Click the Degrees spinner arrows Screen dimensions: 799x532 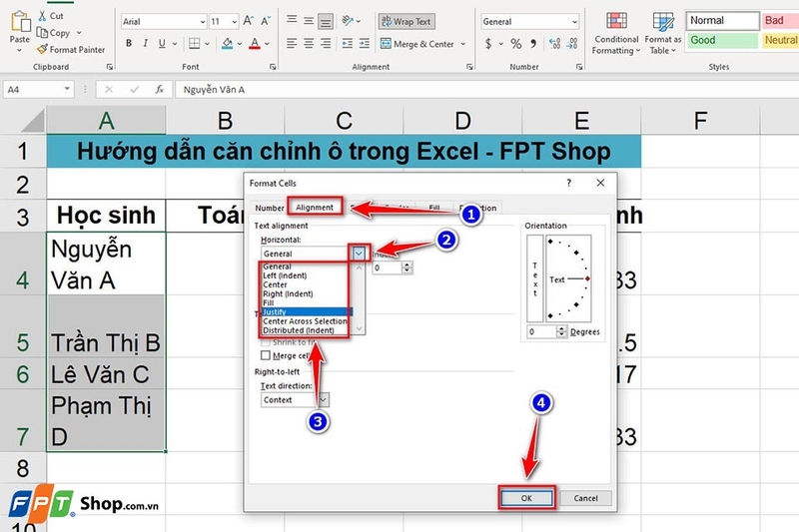point(561,332)
